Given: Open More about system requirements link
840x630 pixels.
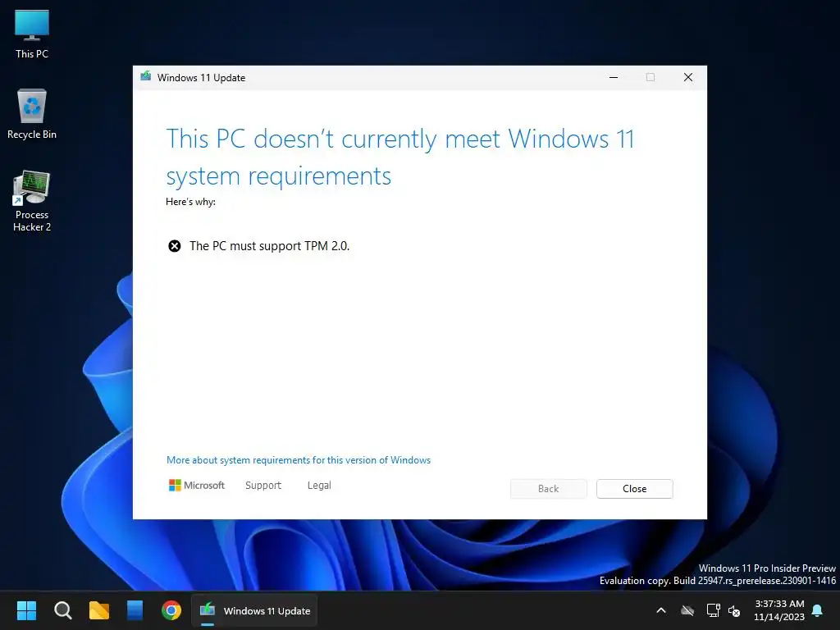Looking at the screenshot, I should click(299, 460).
